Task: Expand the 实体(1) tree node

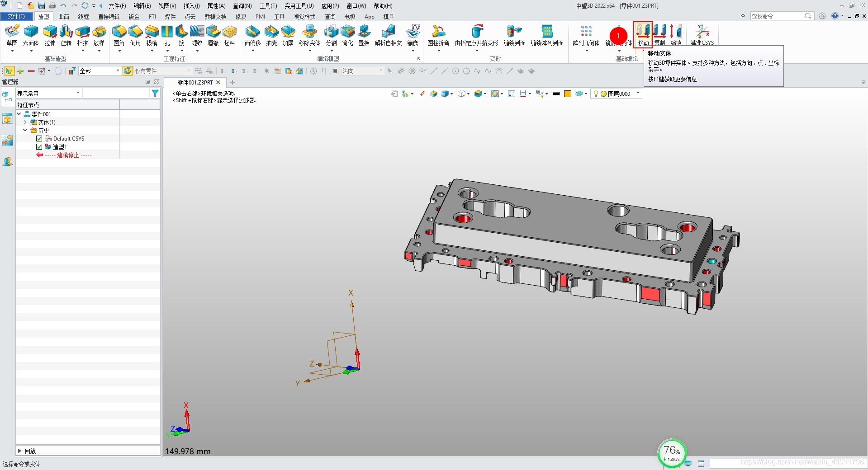Action: tap(25, 122)
